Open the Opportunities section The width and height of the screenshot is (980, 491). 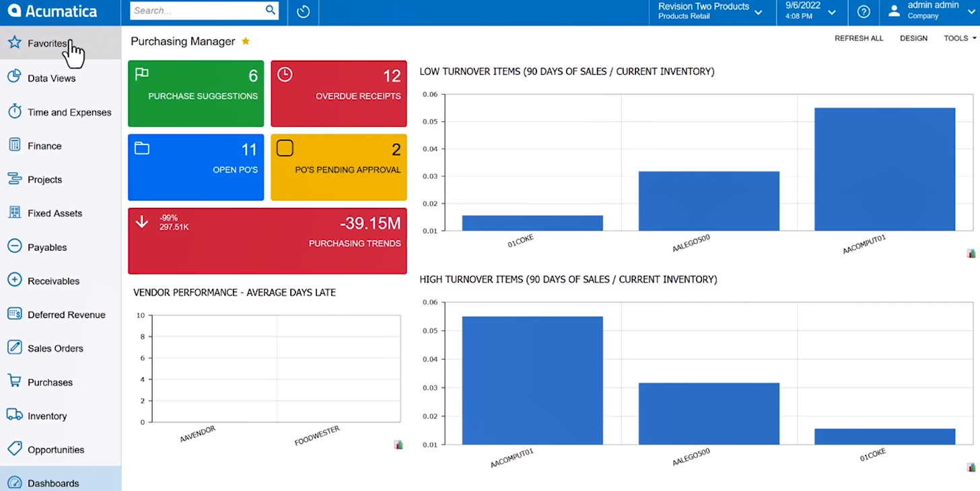tap(54, 449)
